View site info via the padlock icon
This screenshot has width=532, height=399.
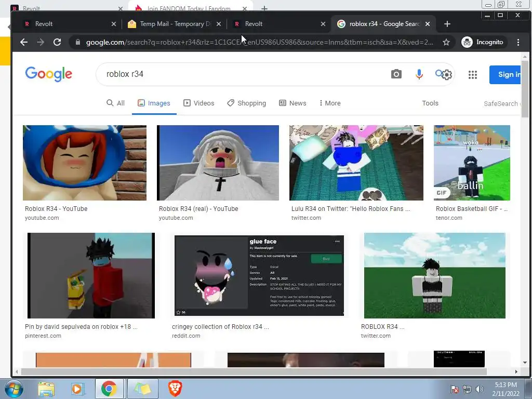[x=78, y=42]
